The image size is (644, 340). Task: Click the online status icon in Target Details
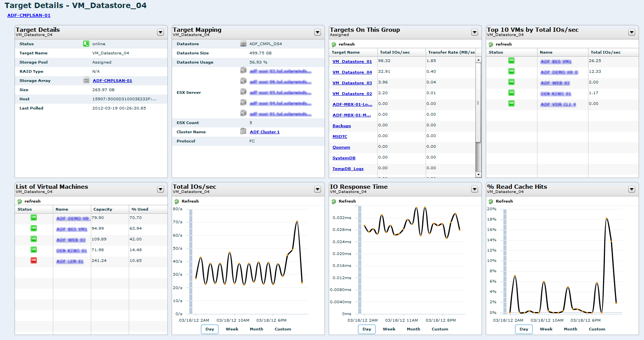(86, 44)
